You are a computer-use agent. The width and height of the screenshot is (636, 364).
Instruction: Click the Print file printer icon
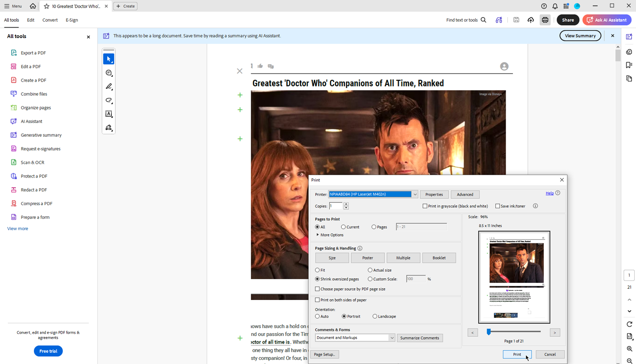coord(545,20)
